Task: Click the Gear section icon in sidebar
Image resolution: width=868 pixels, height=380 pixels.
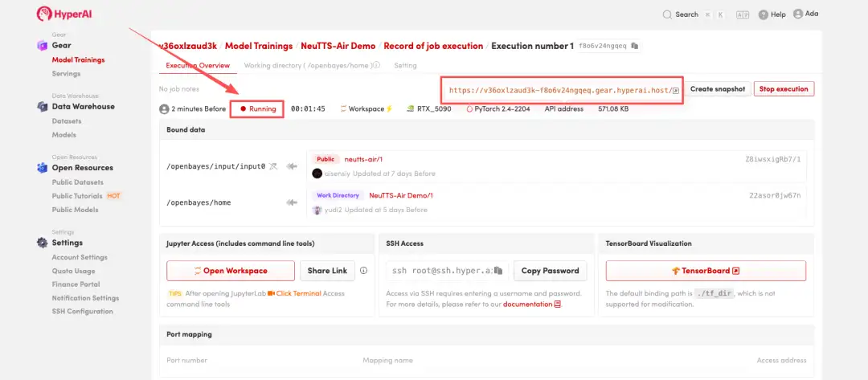Action: tap(42, 45)
